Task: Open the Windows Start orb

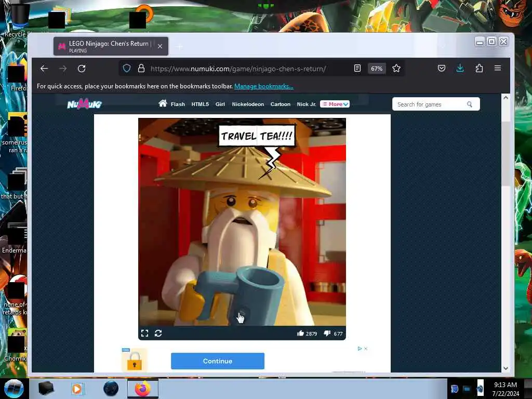Action: point(14,389)
